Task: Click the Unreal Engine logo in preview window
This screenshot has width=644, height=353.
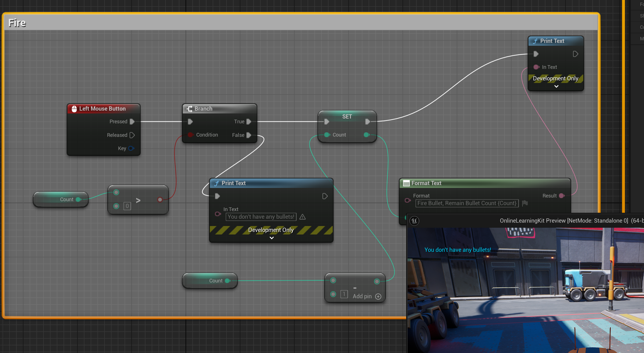Action: click(414, 221)
